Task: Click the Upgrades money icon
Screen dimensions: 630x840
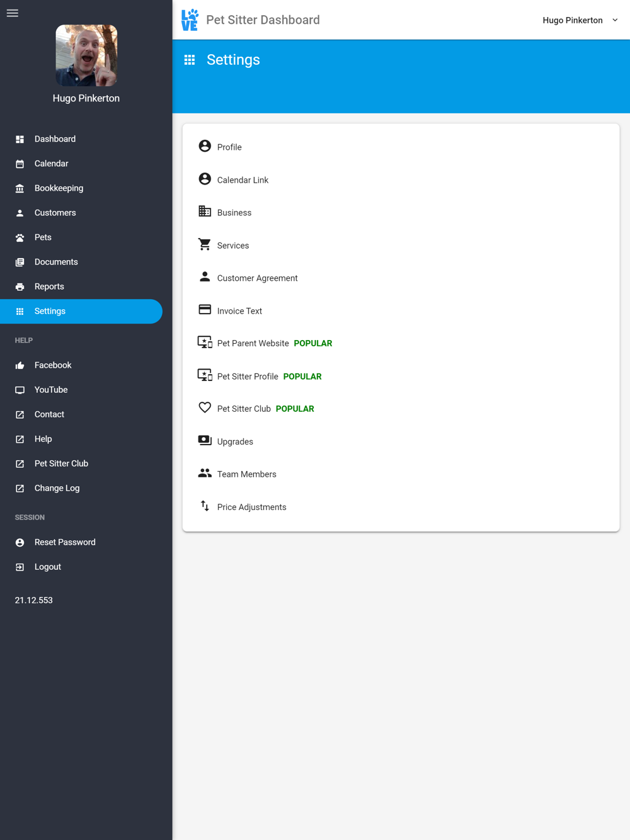Action: [x=205, y=441]
